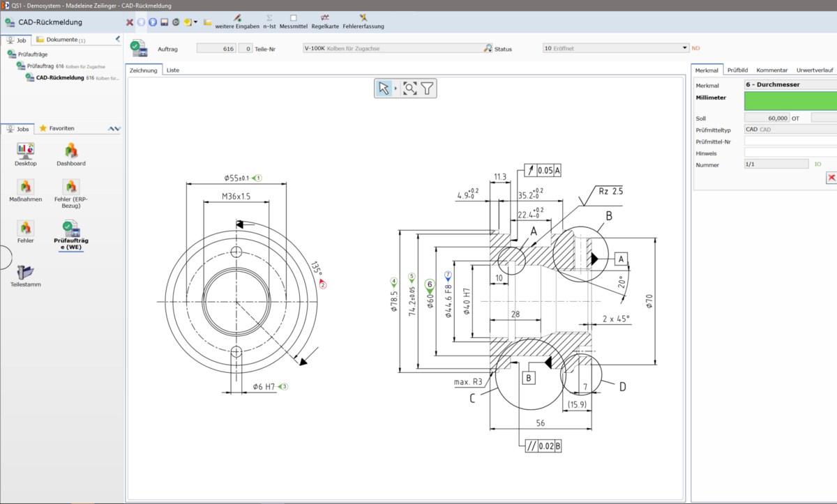Click the Auftrag number field 616
Viewport: 837px width, 504px height.
pos(216,49)
